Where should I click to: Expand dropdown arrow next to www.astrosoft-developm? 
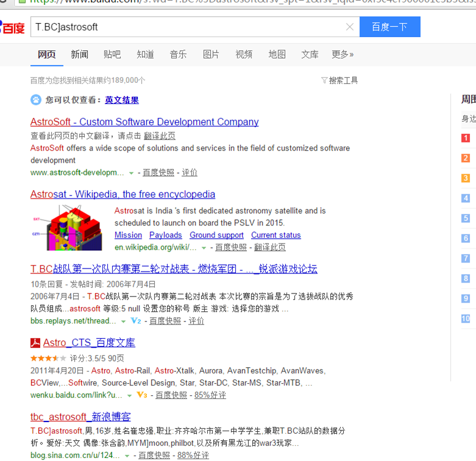click(131, 173)
